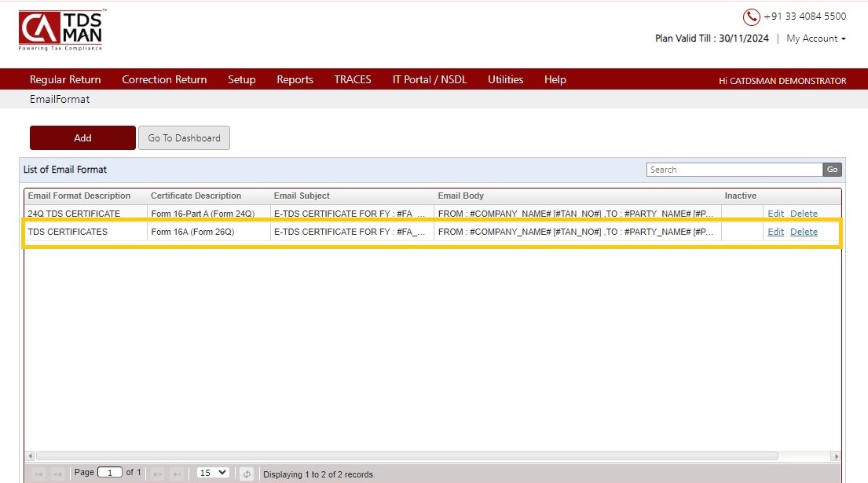Open the TRACES menu
The image size is (868, 483).
click(353, 79)
